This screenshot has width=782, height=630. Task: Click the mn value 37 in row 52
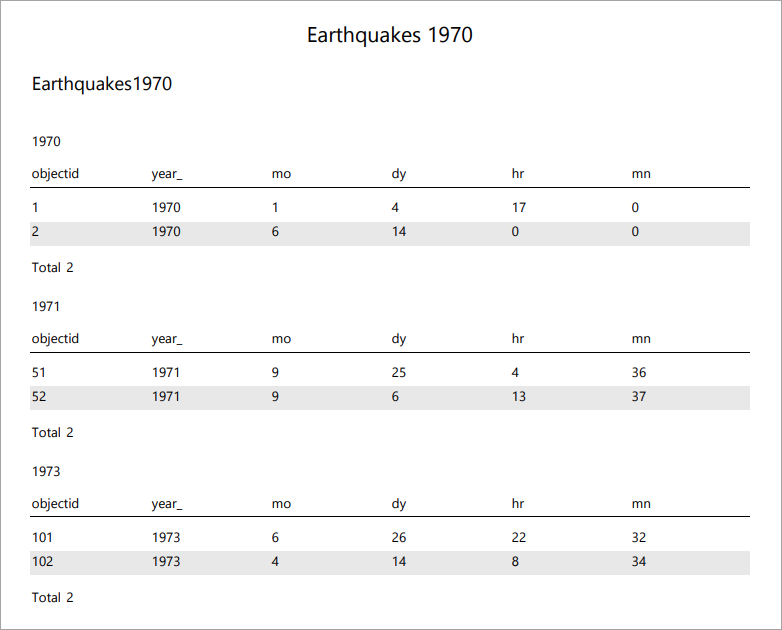tap(639, 397)
